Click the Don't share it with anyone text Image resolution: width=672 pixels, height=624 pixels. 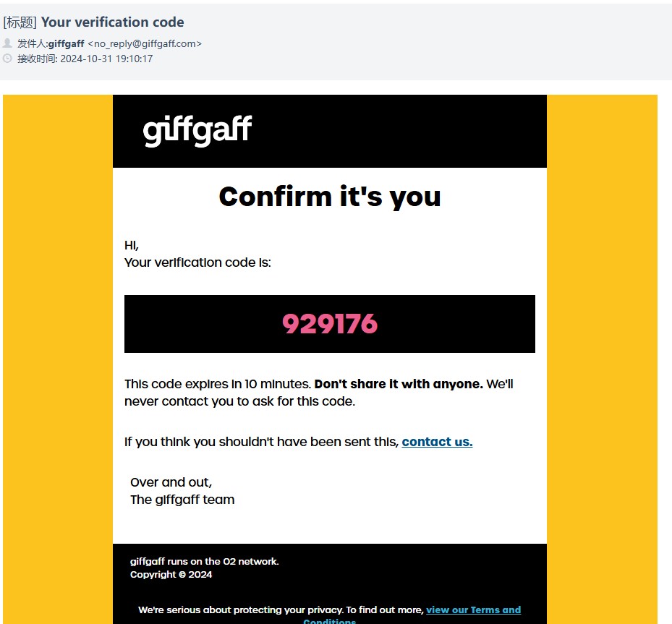pos(399,384)
